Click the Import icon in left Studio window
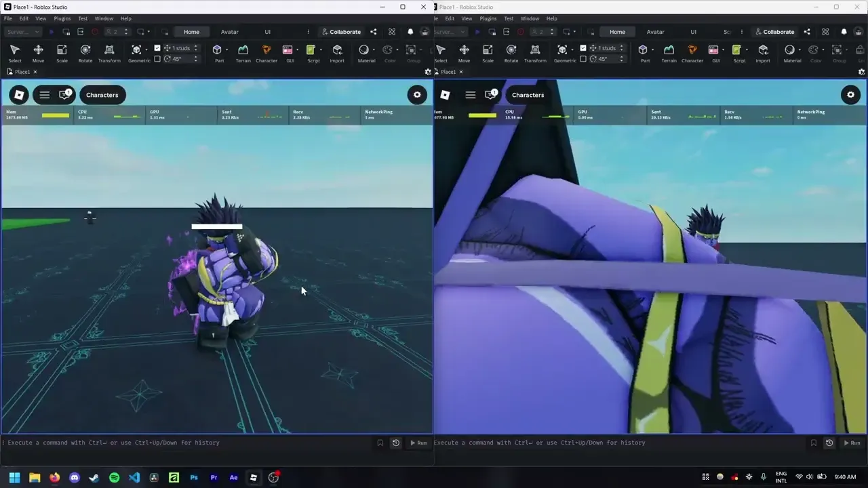The height and width of the screenshot is (488, 868). pyautogui.click(x=337, y=53)
